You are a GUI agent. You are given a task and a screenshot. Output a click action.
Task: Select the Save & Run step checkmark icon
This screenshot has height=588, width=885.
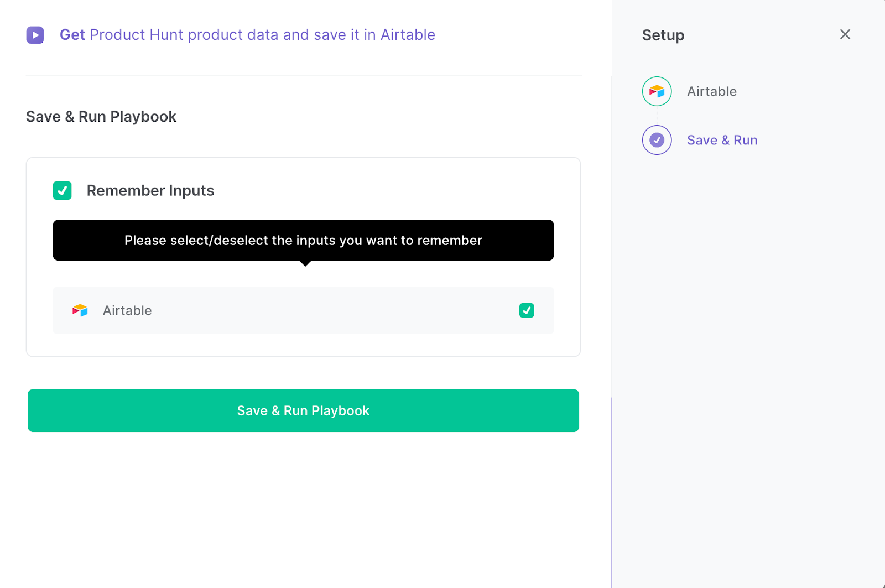pos(657,140)
